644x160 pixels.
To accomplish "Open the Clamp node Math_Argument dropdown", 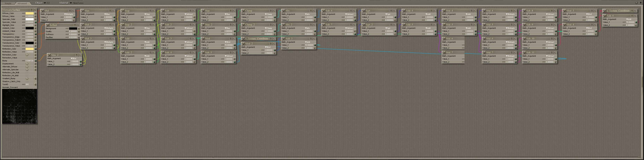I will pyautogui.click(x=269, y=14).
